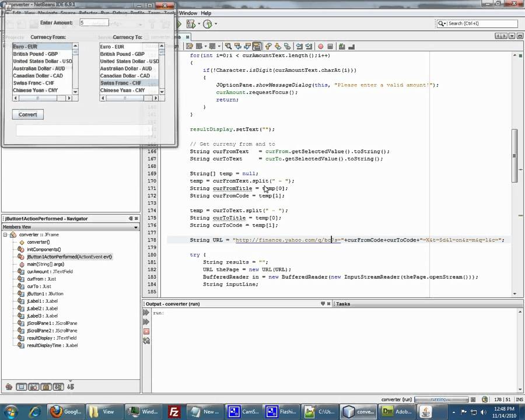Start macro recording red circle icon
Image resolution: width=525 pixels, height=420 pixels.
click(x=320, y=46)
